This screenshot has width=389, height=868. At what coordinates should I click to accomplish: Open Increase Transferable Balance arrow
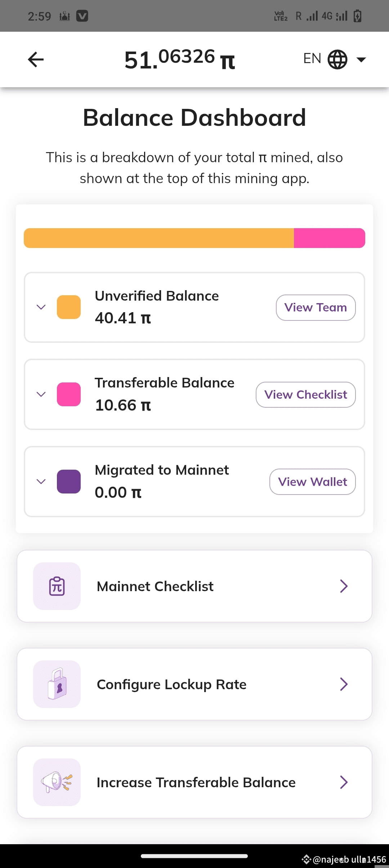(344, 782)
